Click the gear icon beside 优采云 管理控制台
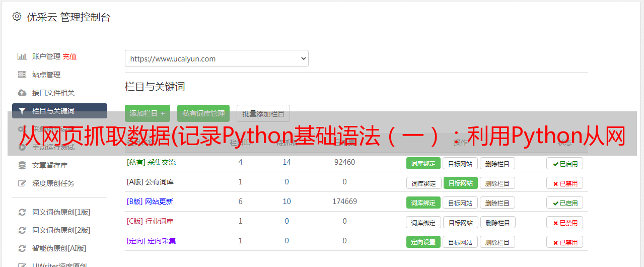This screenshot has width=644, height=267. pyautogui.click(x=17, y=17)
